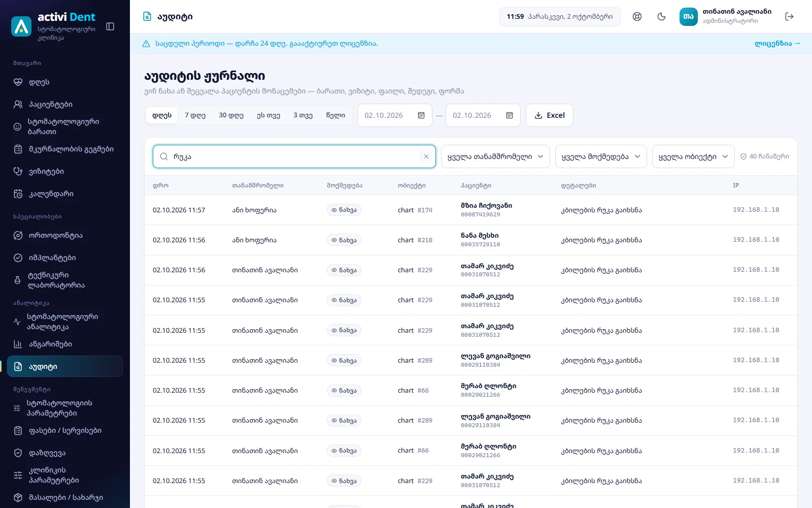Image resolution: width=812 pixels, height=508 pixels.
Task: Open ფასები / სერვისები sidebar icon
Action: click(x=18, y=430)
